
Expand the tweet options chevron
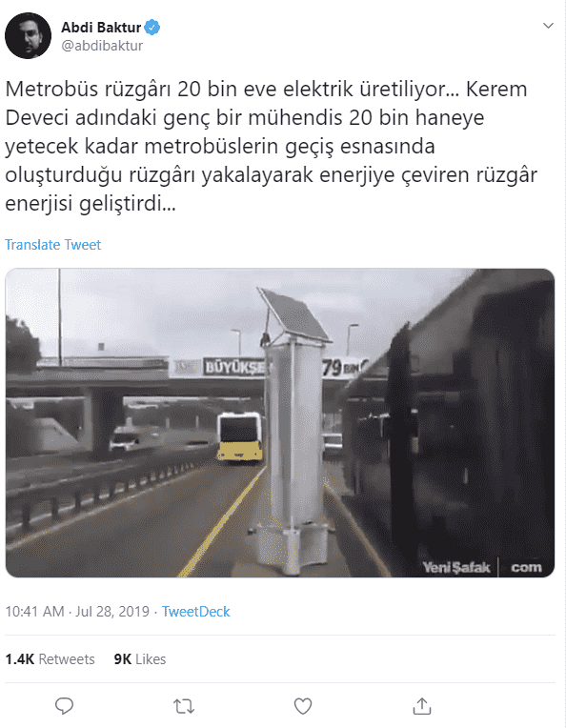coord(548,26)
